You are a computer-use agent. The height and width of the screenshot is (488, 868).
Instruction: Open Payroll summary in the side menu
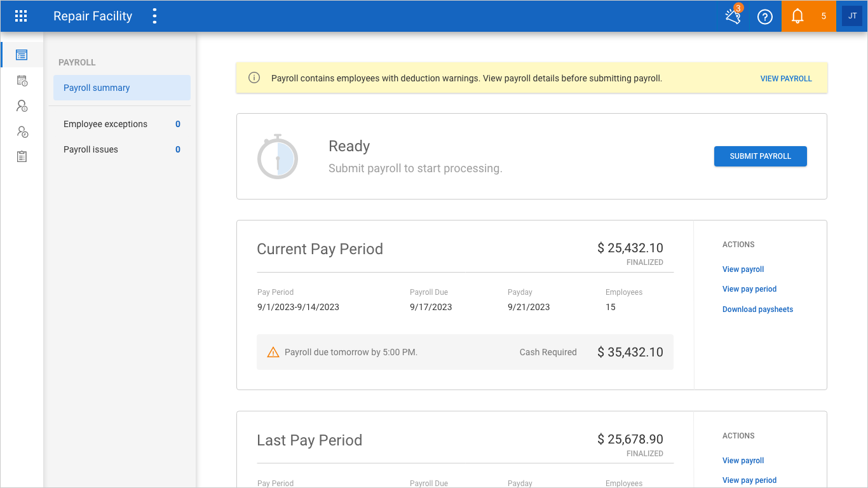click(x=122, y=88)
